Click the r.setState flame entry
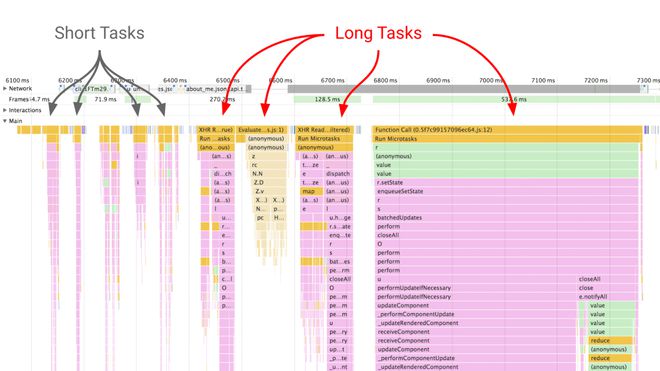The height and width of the screenshot is (371, 660). [x=507, y=183]
